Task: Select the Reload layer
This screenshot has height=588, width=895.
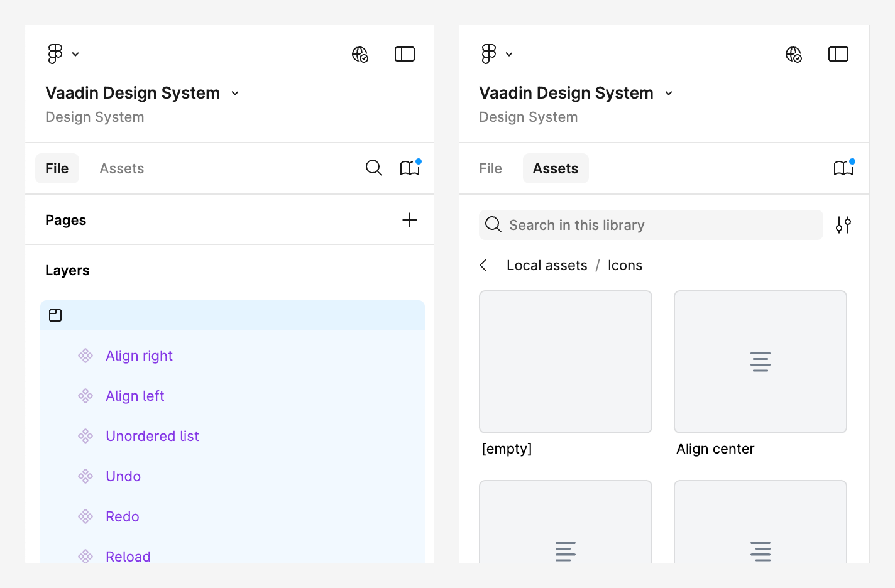Action: click(x=128, y=557)
